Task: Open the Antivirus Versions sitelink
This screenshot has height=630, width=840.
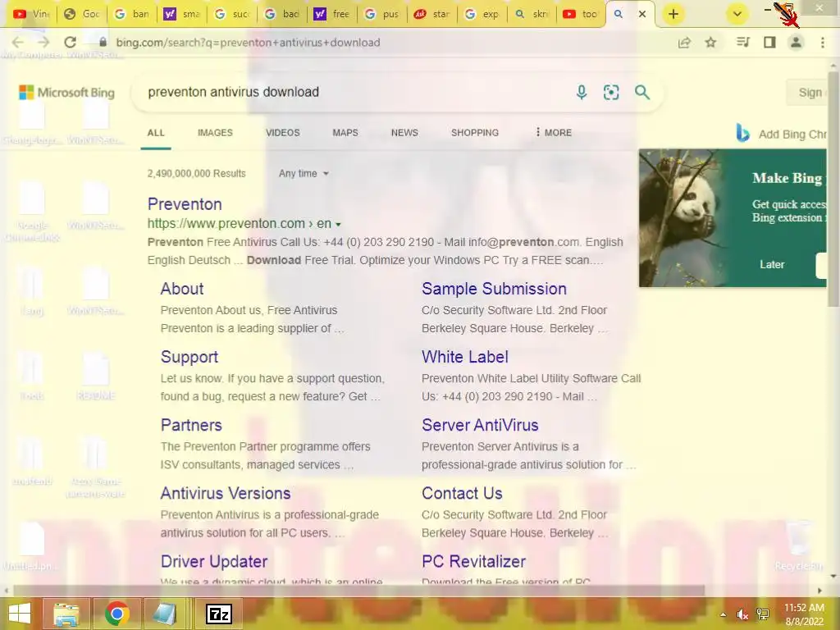Action: point(226,493)
